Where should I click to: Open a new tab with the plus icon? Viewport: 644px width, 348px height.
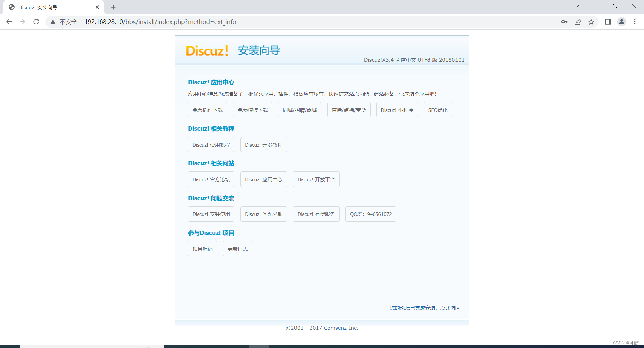pyautogui.click(x=113, y=7)
